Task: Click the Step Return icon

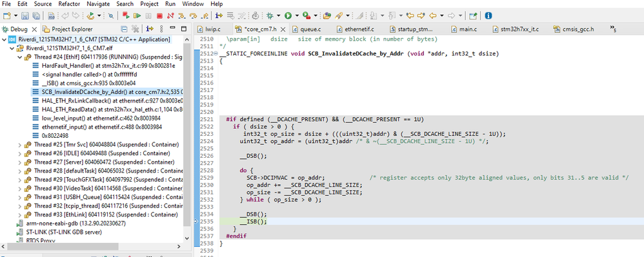Action: click(x=204, y=15)
